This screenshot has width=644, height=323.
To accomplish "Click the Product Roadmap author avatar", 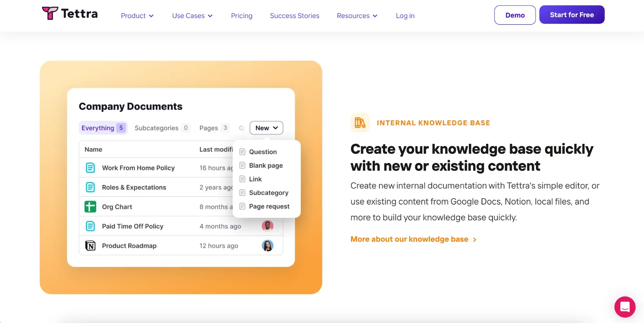I will [267, 246].
